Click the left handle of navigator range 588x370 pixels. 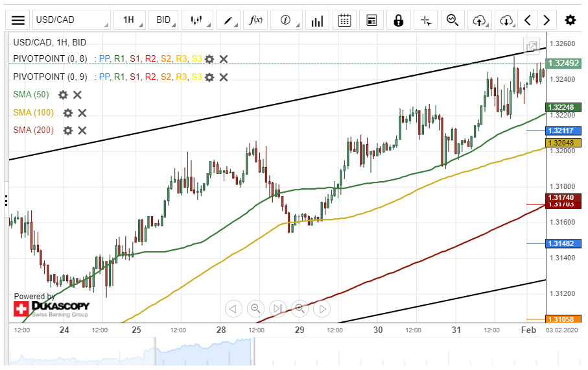tap(155, 352)
